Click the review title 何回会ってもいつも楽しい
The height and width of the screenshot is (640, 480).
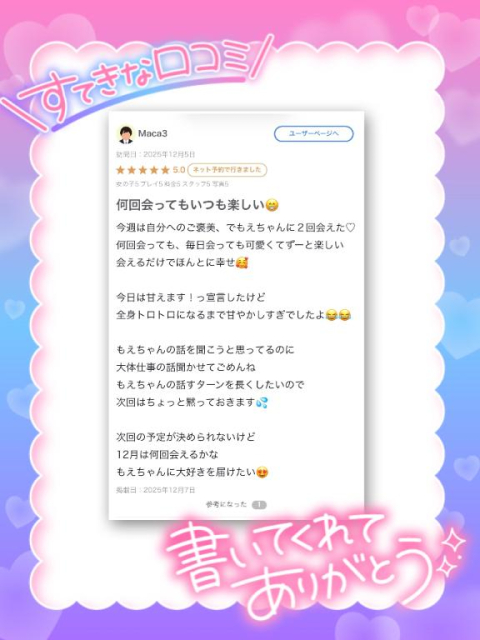[x=191, y=205]
